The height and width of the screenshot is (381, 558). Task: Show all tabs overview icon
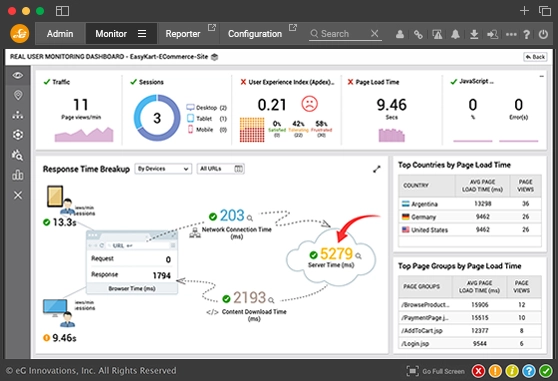[545, 11]
